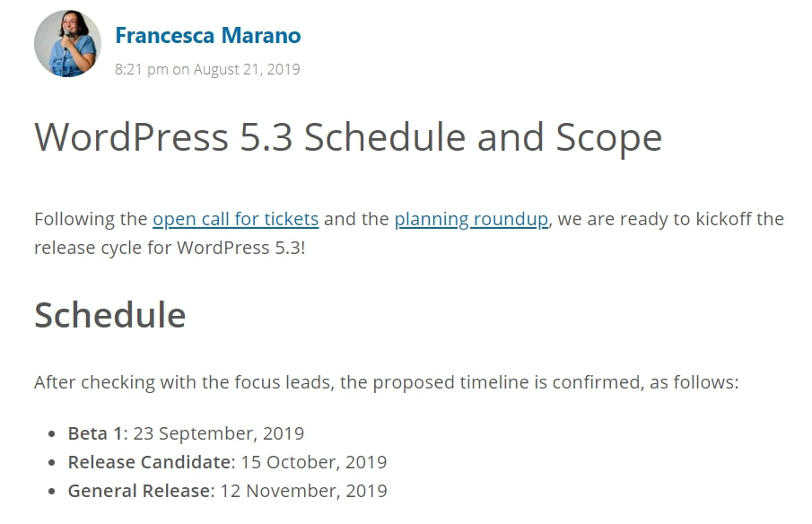Click the text 'release cycle for WordPress 5.3!'
The height and width of the screenshot is (524, 812).
pyautogui.click(x=170, y=248)
